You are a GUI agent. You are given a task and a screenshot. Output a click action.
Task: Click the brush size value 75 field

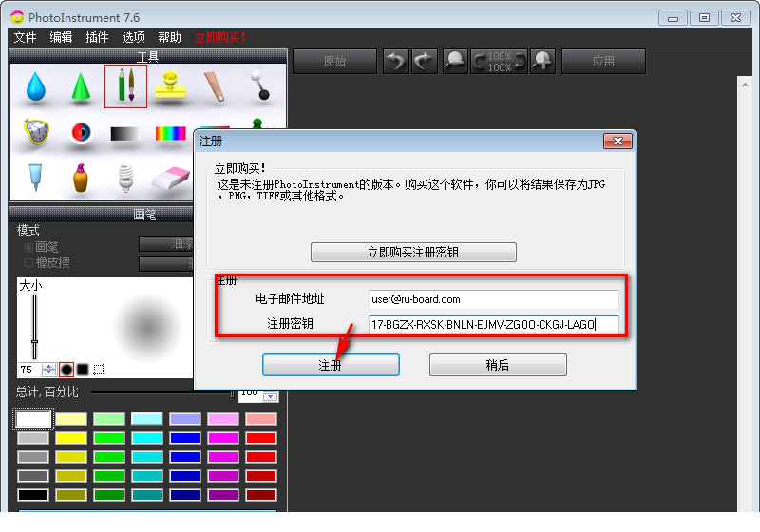coord(30,370)
